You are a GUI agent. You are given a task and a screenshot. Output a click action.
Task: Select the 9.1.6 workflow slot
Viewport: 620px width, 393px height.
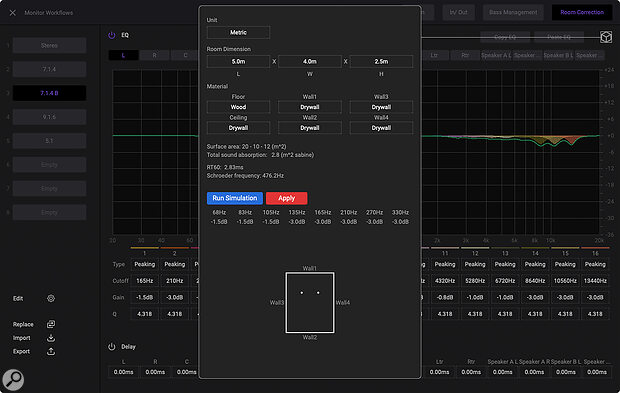[49, 117]
